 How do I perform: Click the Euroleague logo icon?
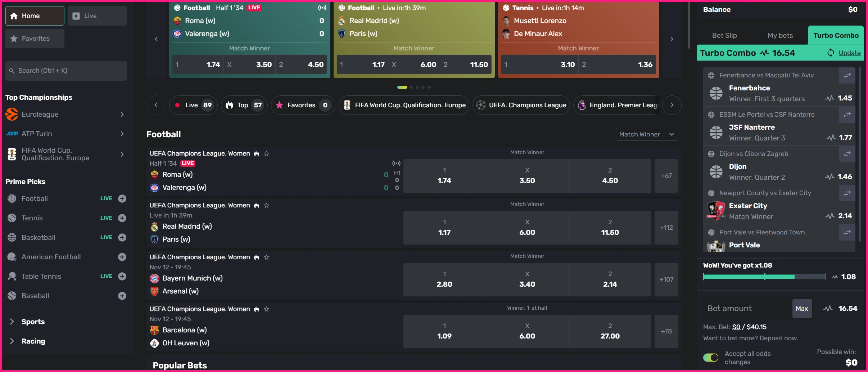(12, 114)
